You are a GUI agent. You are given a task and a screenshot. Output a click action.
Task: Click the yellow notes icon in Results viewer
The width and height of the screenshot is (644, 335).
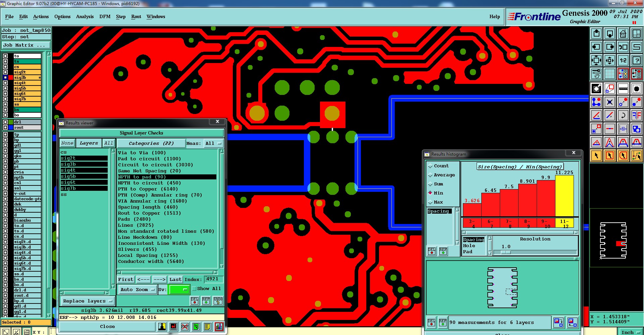coord(208,326)
